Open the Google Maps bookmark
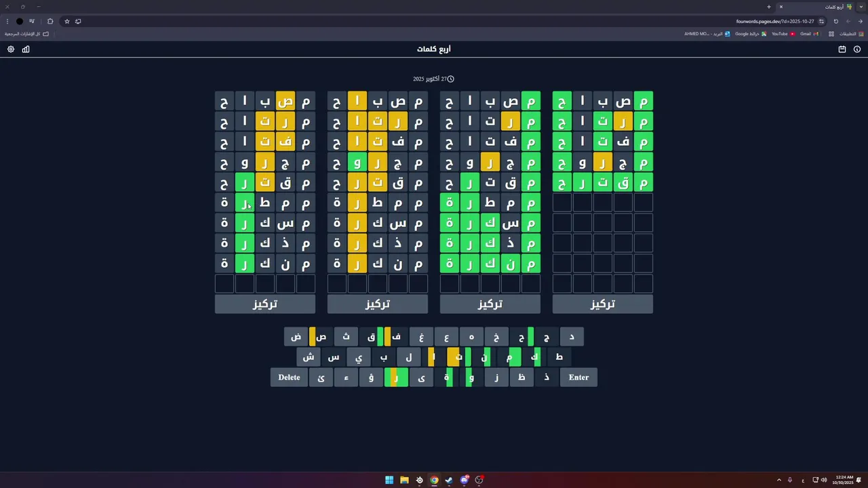868x488 pixels. (751, 34)
